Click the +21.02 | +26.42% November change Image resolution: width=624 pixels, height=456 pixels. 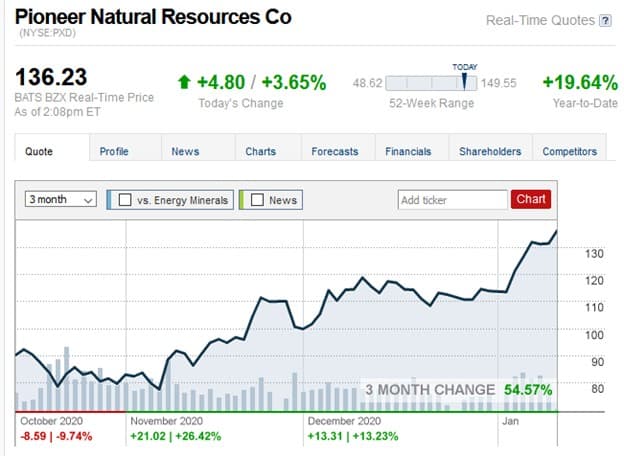pos(176,436)
